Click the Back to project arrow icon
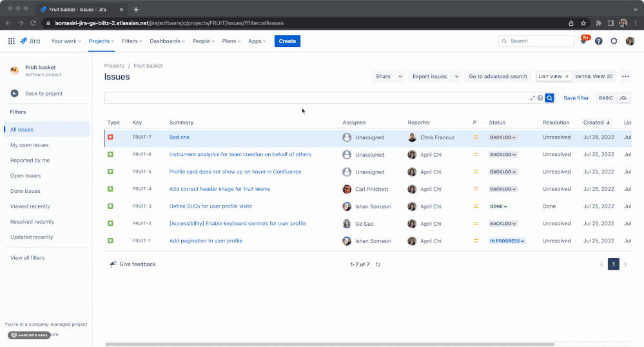The width and height of the screenshot is (644, 347). tap(14, 94)
